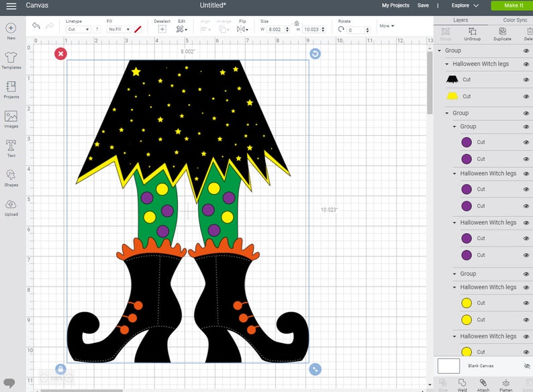The image size is (533, 392).
Task: Click the green Make It button
Action: [514, 5]
